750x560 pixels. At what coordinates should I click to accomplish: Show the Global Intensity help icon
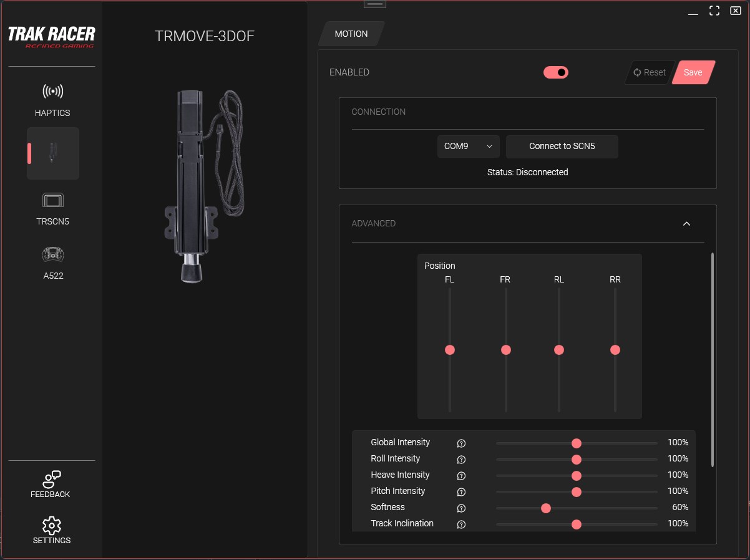[x=462, y=443]
